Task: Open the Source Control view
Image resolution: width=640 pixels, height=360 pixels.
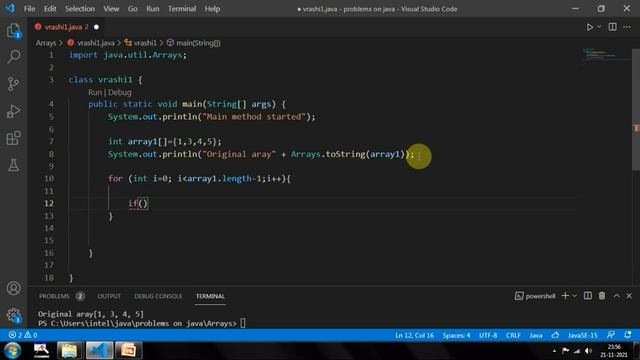Action: [13, 84]
